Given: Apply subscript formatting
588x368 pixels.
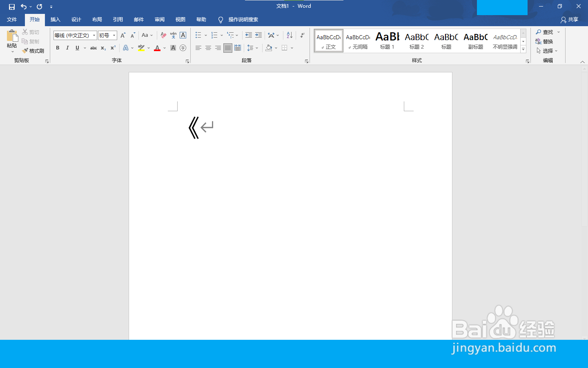Looking at the screenshot, I should tap(103, 48).
